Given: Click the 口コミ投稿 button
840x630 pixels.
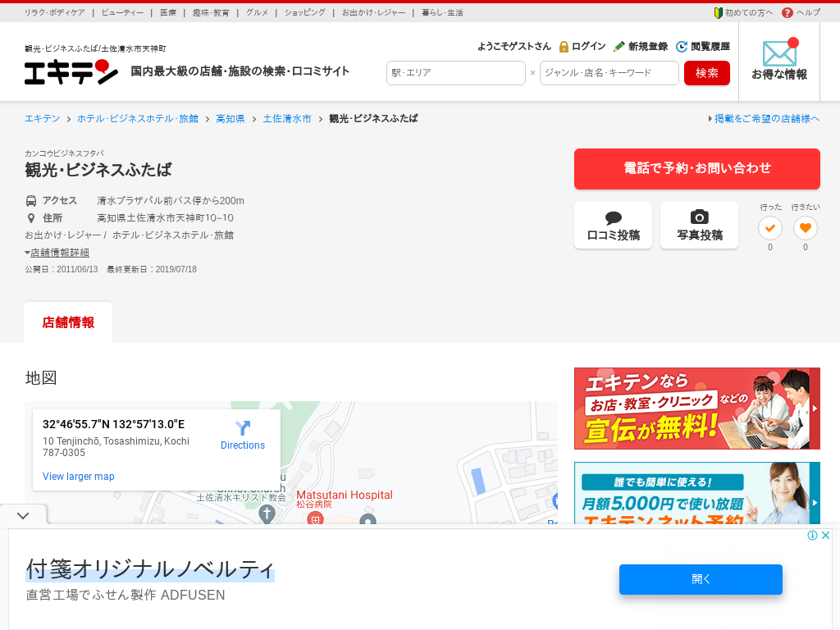Looking at the screenshot, I should click(x=613, y=226).
